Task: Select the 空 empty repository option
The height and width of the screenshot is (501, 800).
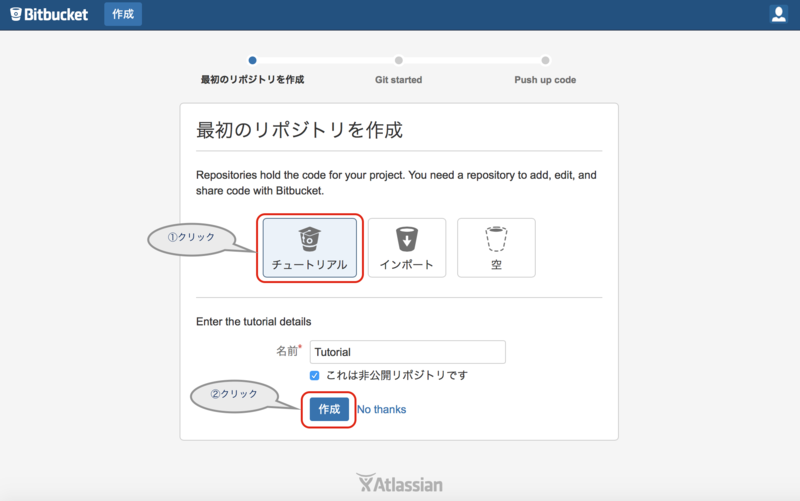Action: (x=496, y=248)
